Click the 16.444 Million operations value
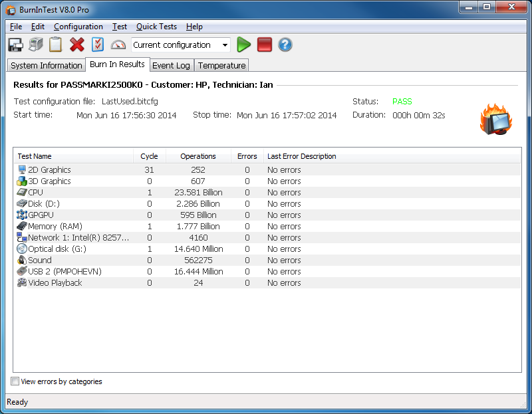This screenshot has height=414, width=532. 198,271
